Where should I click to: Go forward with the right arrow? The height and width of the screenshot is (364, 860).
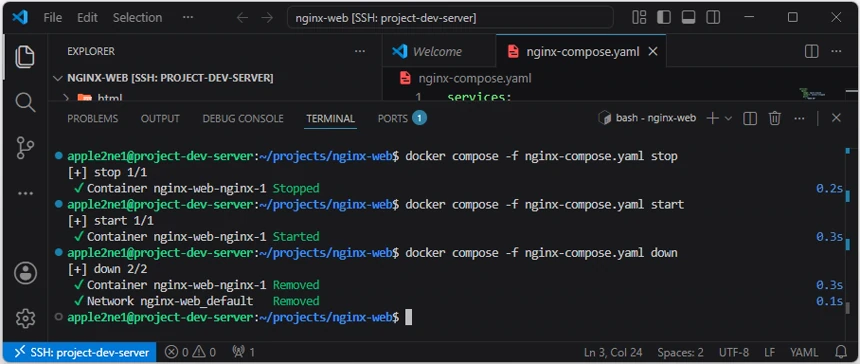267,18
